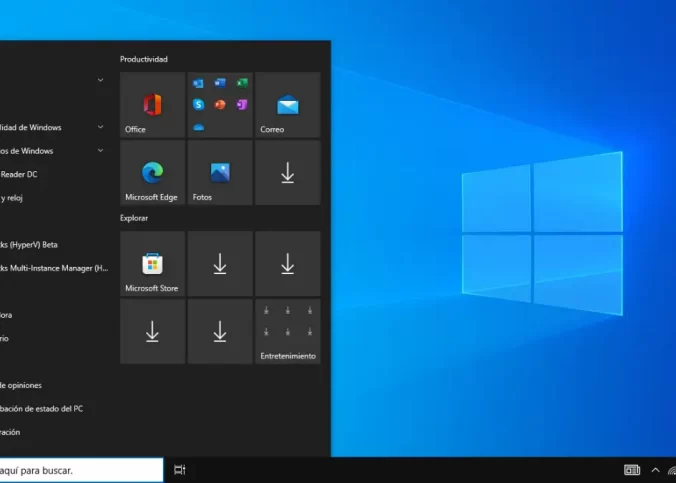The width and height of the screenshot is (676, 483).
Task: Expand the topmost app list chevron
Action: tap(100, 80)
